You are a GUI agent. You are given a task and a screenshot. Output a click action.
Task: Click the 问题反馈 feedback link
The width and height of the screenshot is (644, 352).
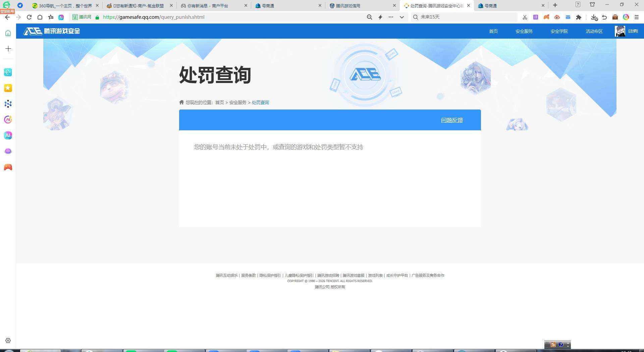point(451,120)
